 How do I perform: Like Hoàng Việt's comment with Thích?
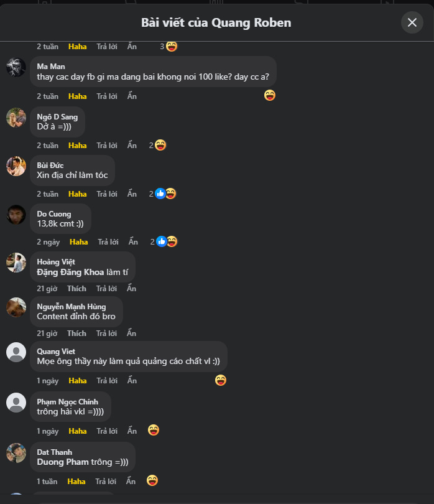(x=76, y=289)
